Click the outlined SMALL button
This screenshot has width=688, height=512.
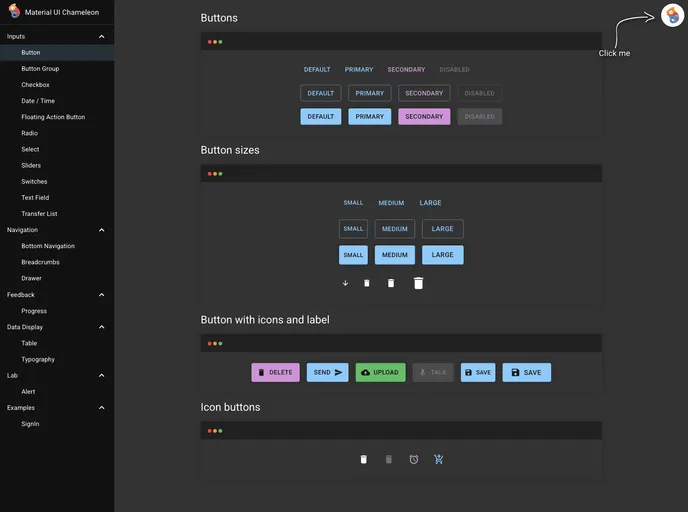tap(353, 229)
